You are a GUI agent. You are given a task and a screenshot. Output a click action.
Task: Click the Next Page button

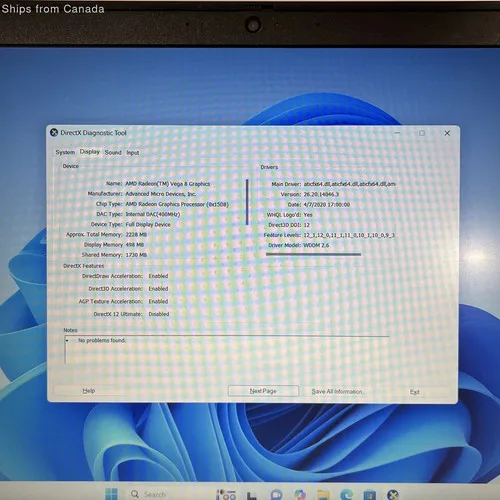click(x=263, y=391)
